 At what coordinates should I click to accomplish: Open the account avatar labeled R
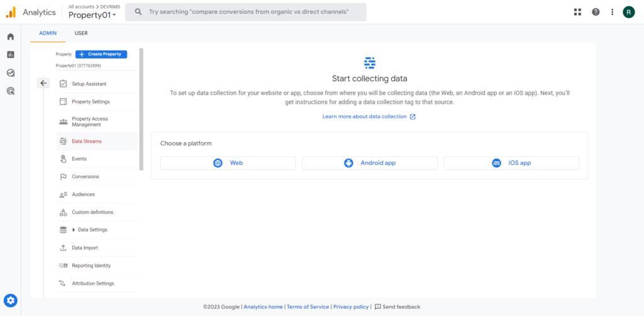[x=628, y=12]
